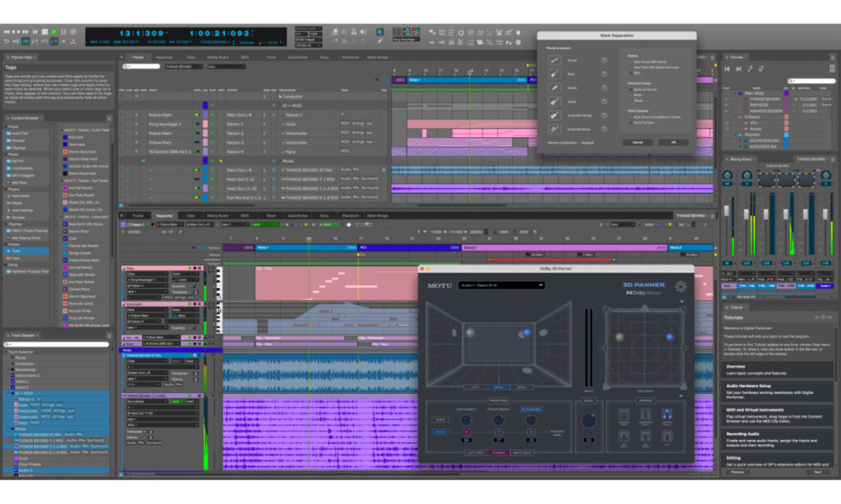
Task: Click the Content Browser menu icon
Action: click(109, 118)
